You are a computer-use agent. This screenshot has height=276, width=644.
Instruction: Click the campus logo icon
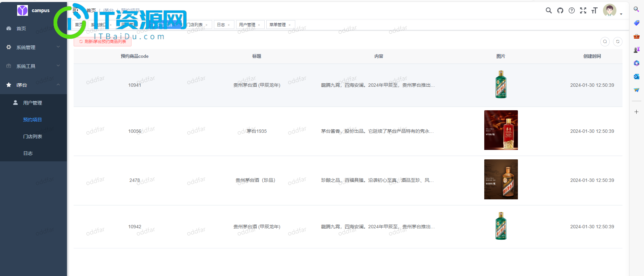(x=23, y=10)
